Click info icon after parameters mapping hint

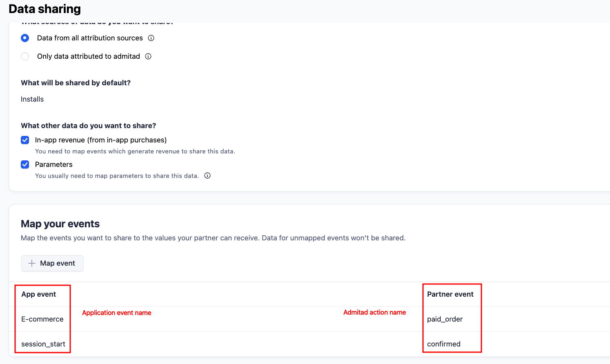[x=207, y=175]
